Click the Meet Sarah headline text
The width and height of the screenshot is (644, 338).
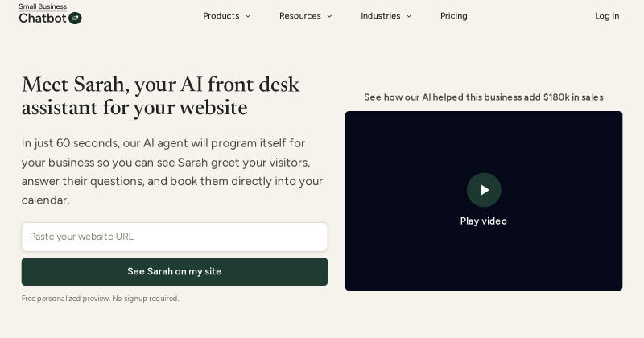160,96
